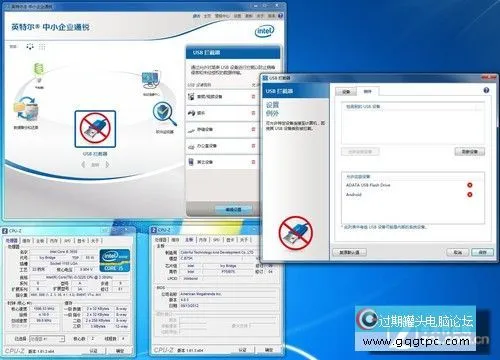This screenshot has width=500, height=360.
Task: Click 恢复默认值 button in dialog
Action: click(x=349, y=252)
